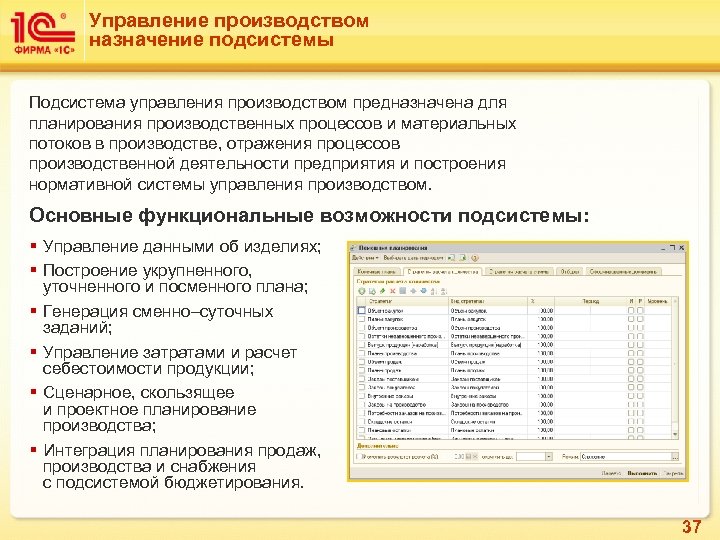This screenshot has height=540, width=720.
Task: Select the Внутренние заказы row name
Action: [391, 396]
